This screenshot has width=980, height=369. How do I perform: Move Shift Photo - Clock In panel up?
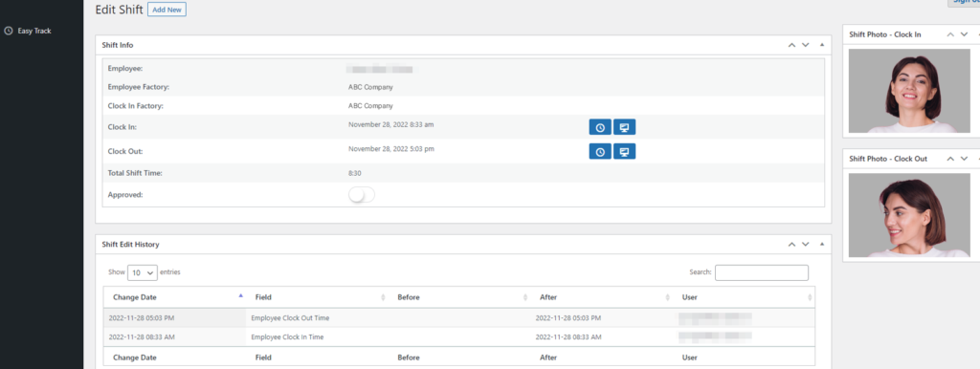[x=950, y=34]
